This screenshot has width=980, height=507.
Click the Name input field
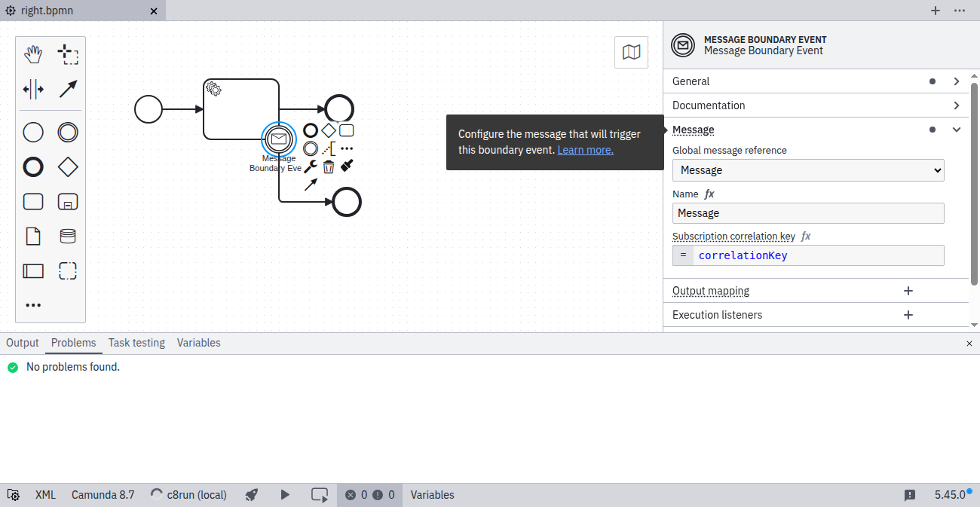[x=807, y=213]
